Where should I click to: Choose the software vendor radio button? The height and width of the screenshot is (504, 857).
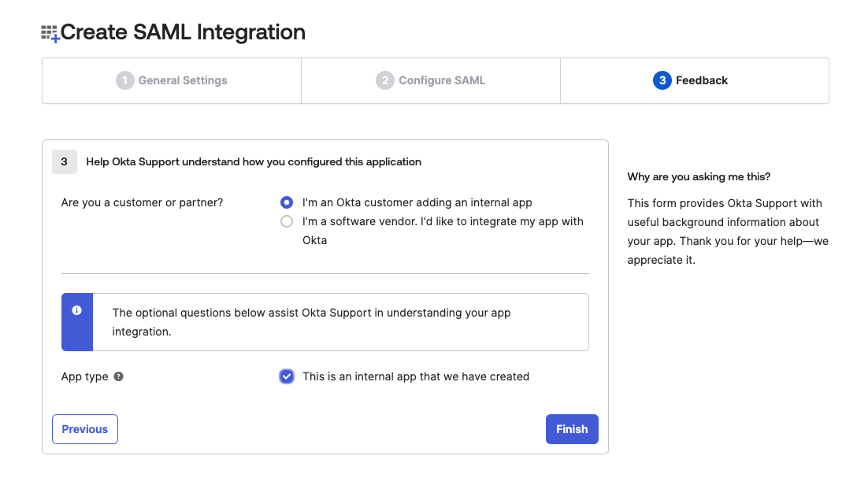pos(287,221)
